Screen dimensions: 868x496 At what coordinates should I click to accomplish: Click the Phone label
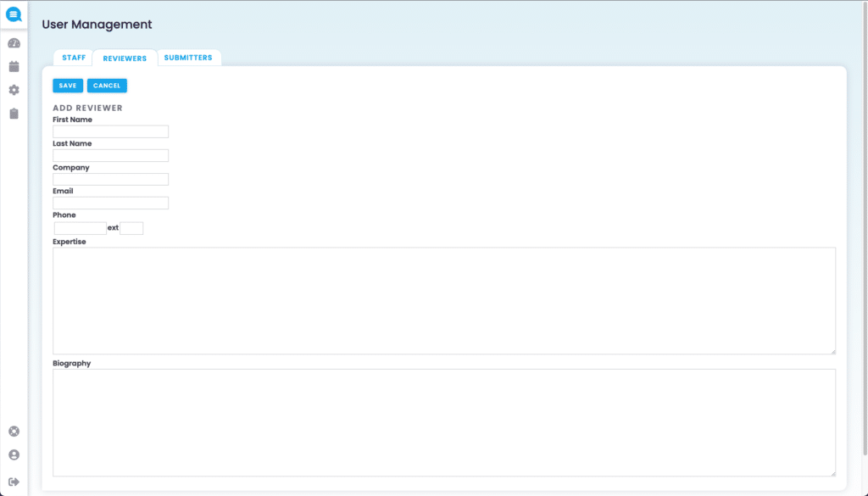tap(64, 215)
